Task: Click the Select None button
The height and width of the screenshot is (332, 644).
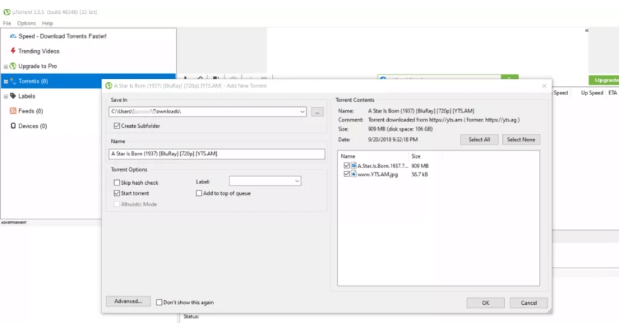Action: [523, 140]
